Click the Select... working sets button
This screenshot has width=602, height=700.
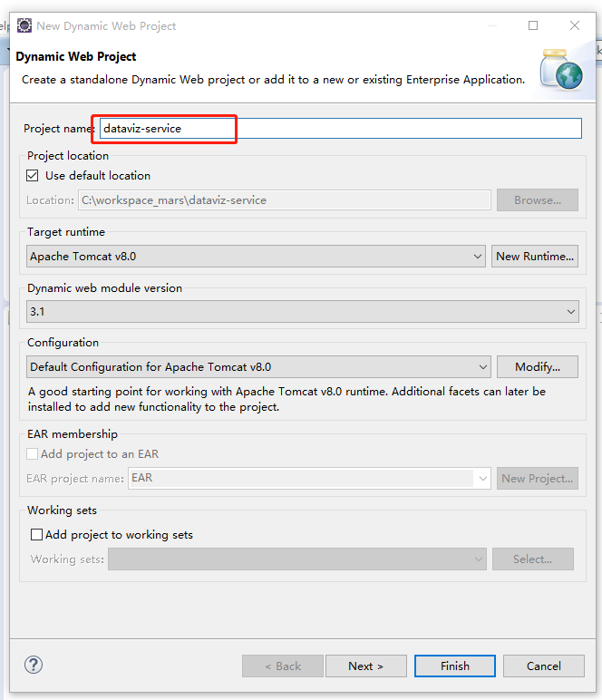[x=533, y=559]
